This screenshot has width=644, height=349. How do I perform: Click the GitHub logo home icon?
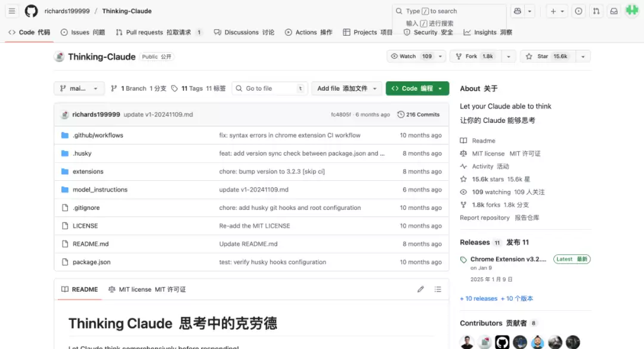[x=31, y=11]
